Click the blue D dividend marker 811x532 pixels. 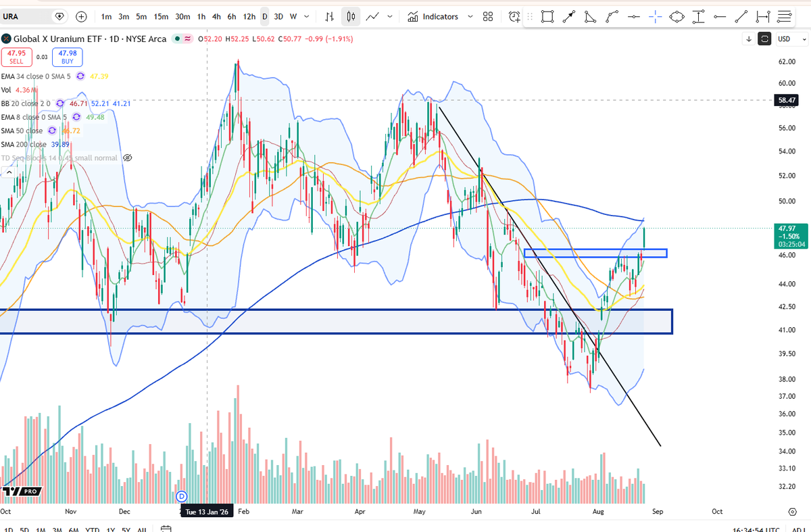[180, 497]
